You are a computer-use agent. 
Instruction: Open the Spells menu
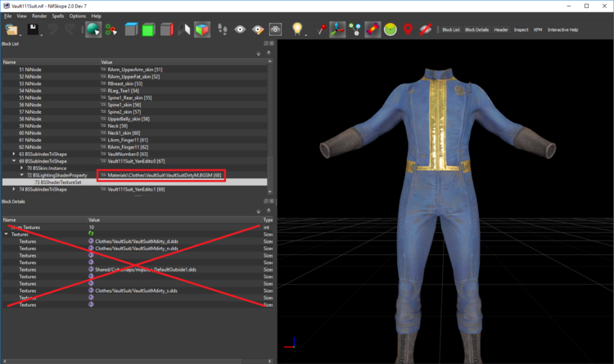tap(58, 16)
